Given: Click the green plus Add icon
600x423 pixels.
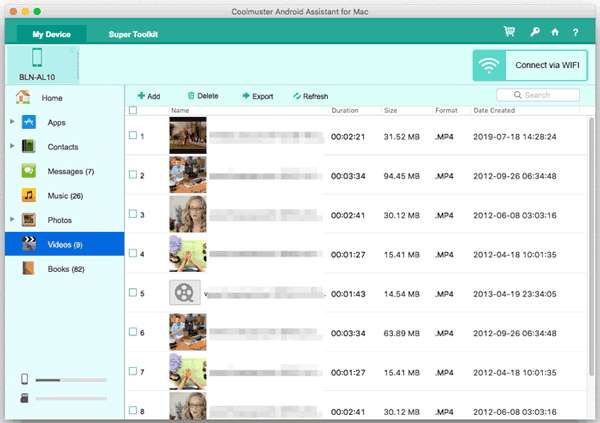Looking at the screenshot, I should point(141,96).
